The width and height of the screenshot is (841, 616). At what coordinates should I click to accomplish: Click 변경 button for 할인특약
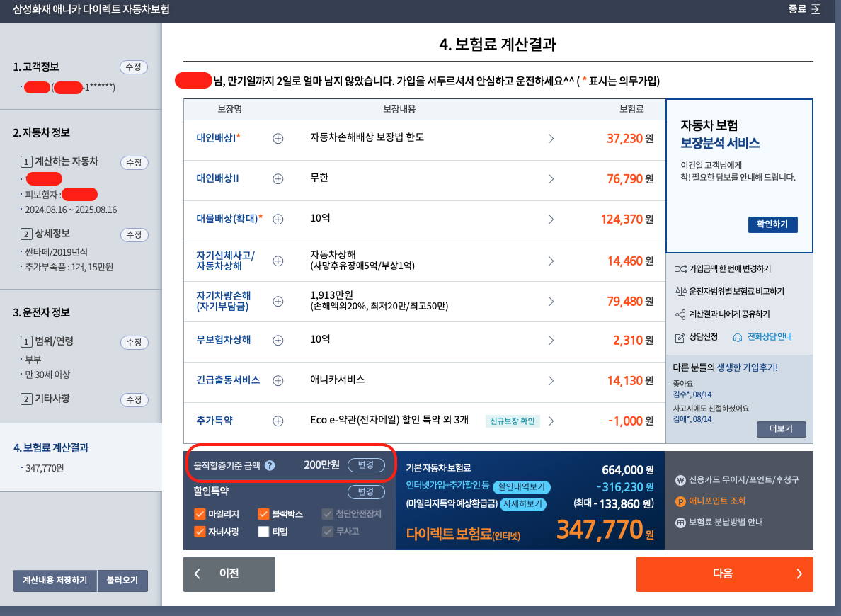coord(366,491)
